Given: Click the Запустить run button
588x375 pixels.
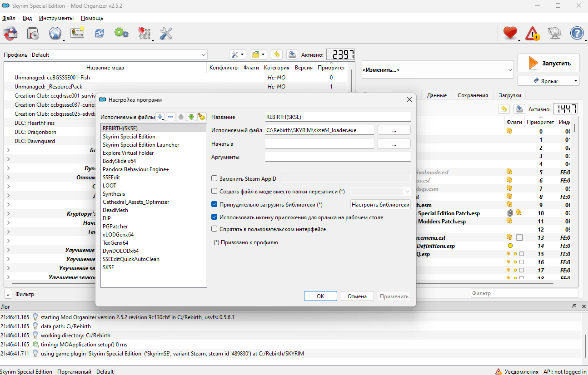Looking at the screenshot, I should tap(548, 63).
